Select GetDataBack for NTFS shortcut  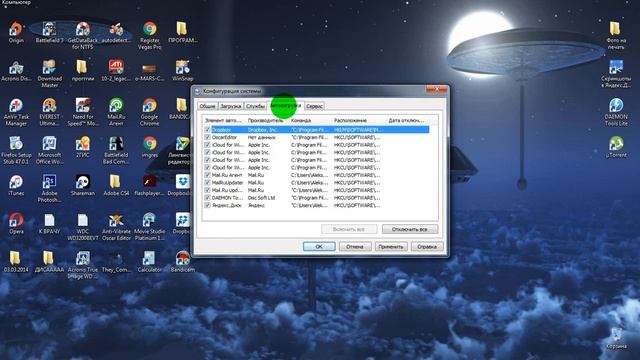click(x=83, y=36)
